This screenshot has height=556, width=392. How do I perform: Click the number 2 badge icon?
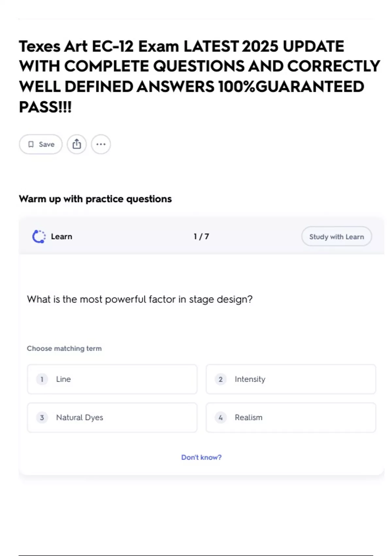pos(220,379)
